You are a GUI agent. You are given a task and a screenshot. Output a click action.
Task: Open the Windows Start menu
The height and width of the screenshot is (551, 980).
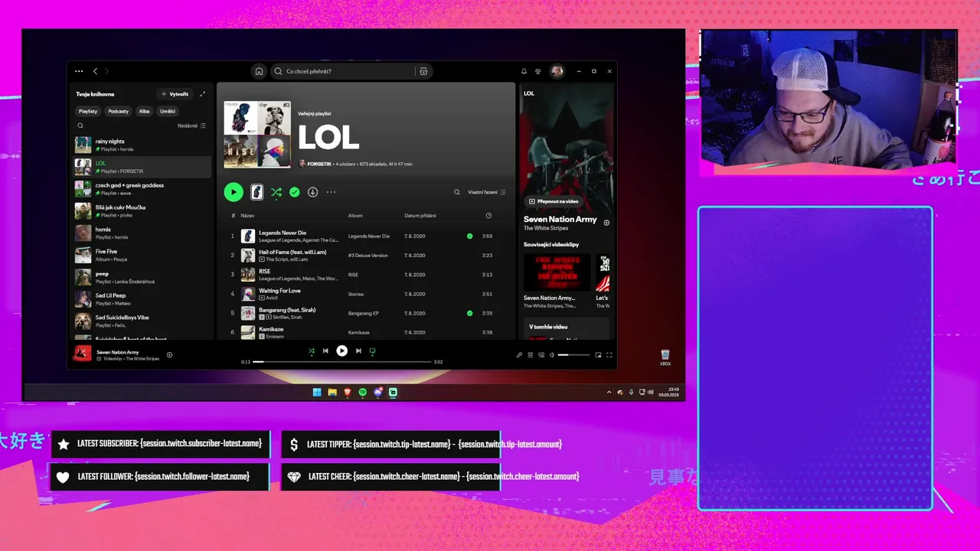317,392
